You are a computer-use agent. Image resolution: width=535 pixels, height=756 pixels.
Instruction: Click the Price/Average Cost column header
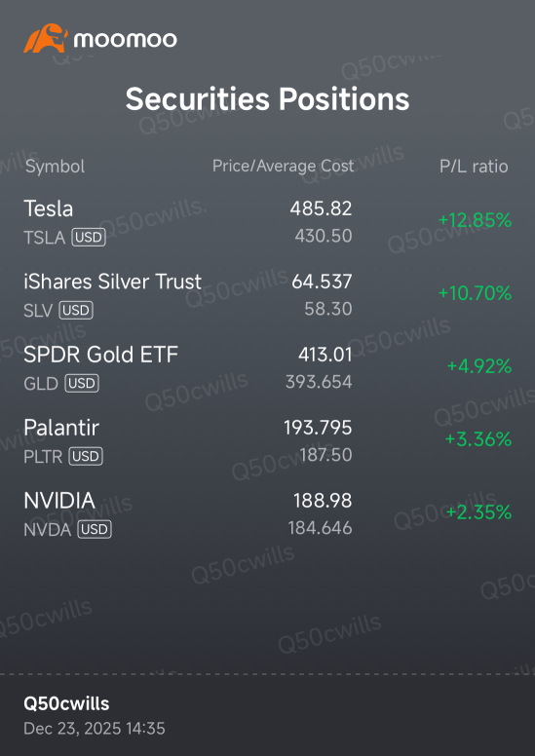(x=284, y=167)
